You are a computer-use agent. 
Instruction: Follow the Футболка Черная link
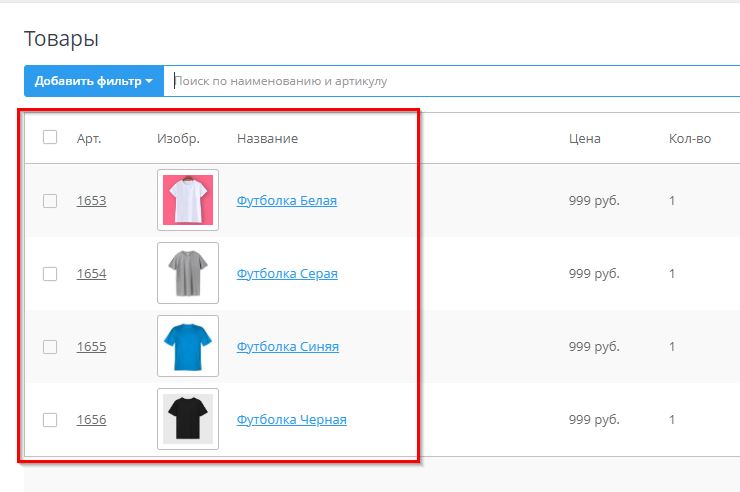291,420
